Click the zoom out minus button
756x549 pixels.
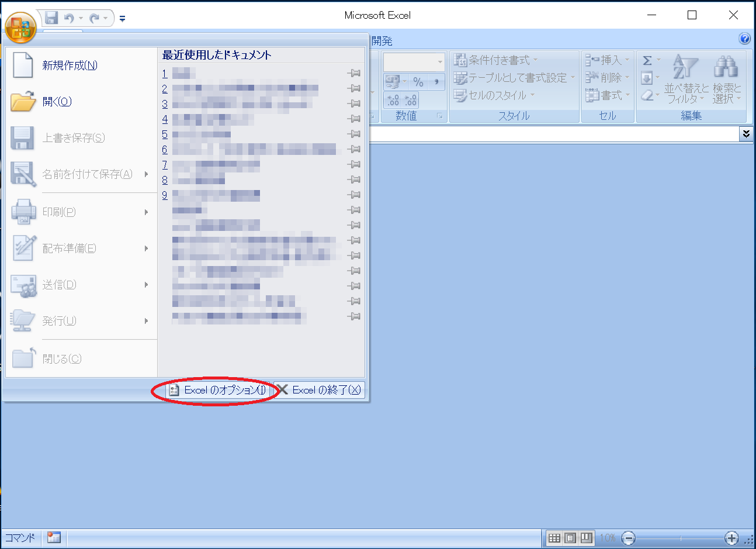coord(628,538)
